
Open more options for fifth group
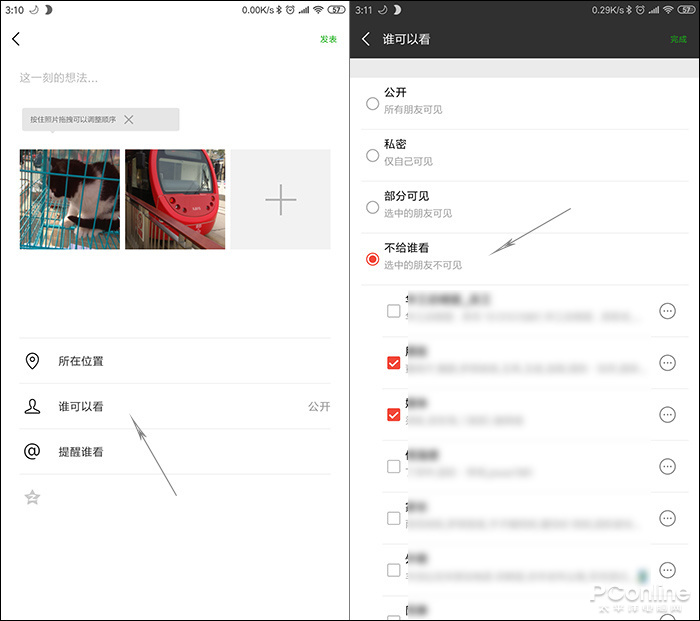[667, 518]
